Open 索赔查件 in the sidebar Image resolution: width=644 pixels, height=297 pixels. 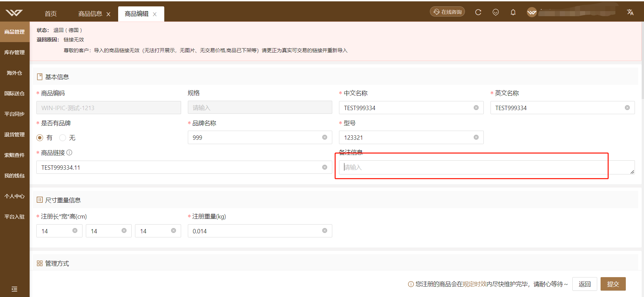point(14,155)
